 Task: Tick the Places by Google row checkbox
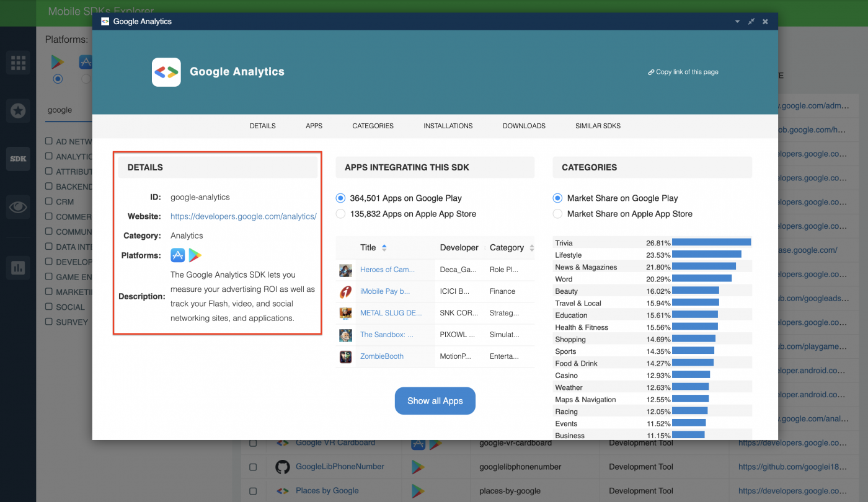coord(253,491)
